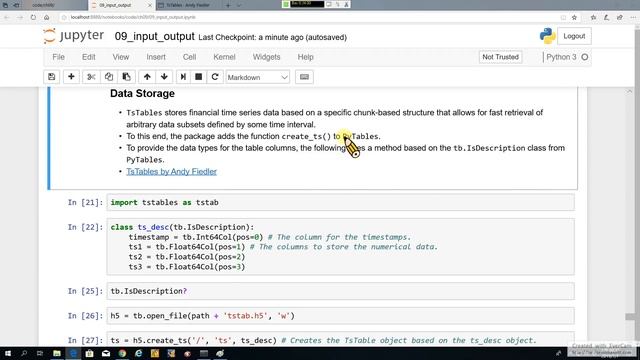Open a new browser tab
The width and height of the screenshot is (640, 360).
(x=228, y=5)
